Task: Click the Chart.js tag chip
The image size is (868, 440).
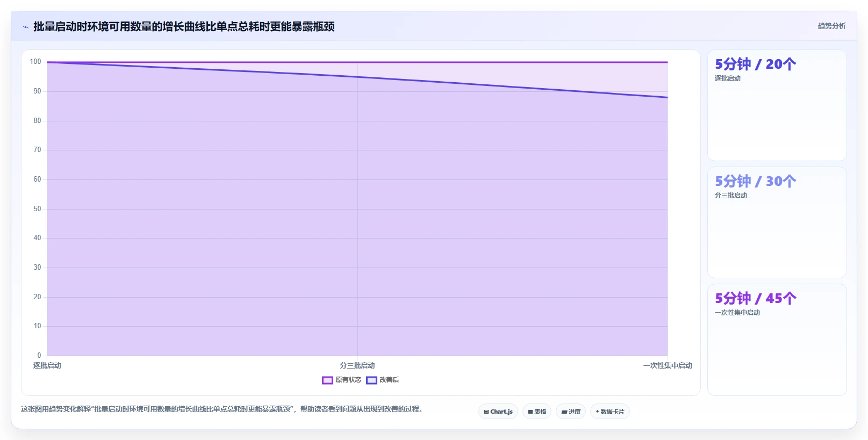Action: [x=498, y=412]
